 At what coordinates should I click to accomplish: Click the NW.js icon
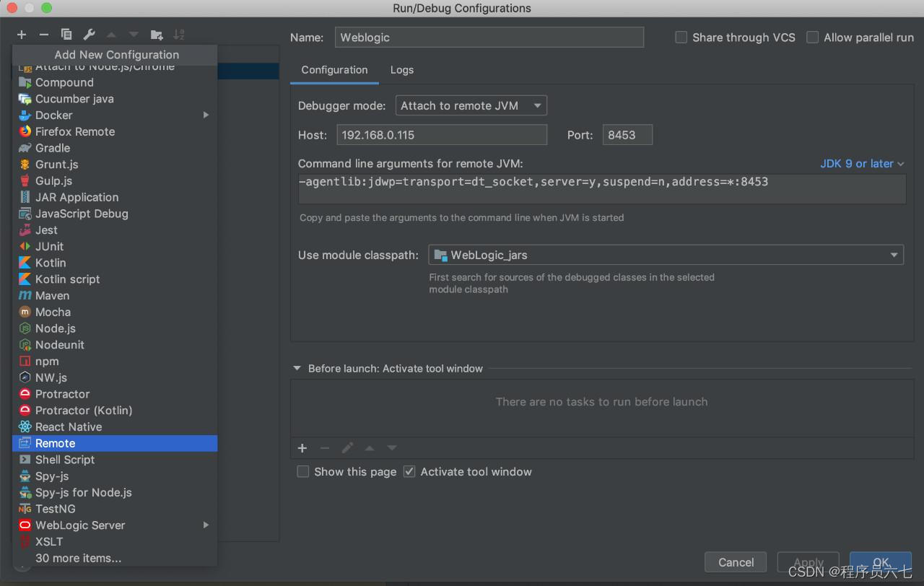click(x=25, y=377)
